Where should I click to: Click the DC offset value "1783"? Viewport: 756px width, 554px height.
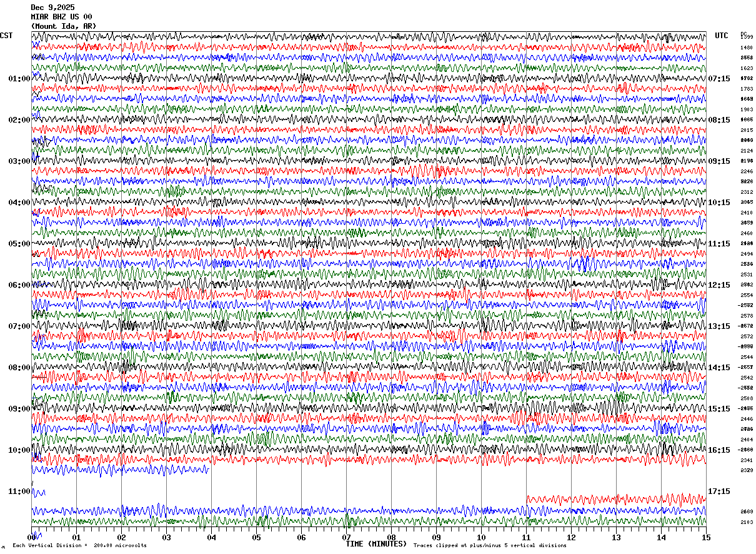pos(747,89)
